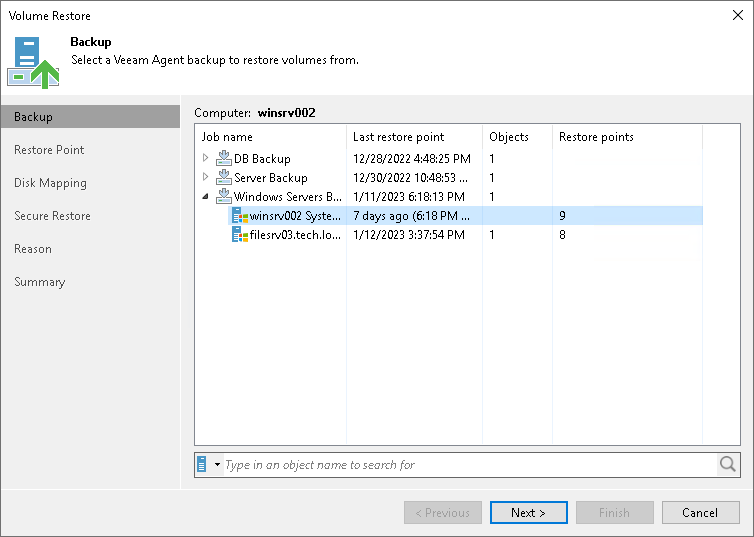Select the DB Backup row text
Screen dimensions: 754x537
262,159
